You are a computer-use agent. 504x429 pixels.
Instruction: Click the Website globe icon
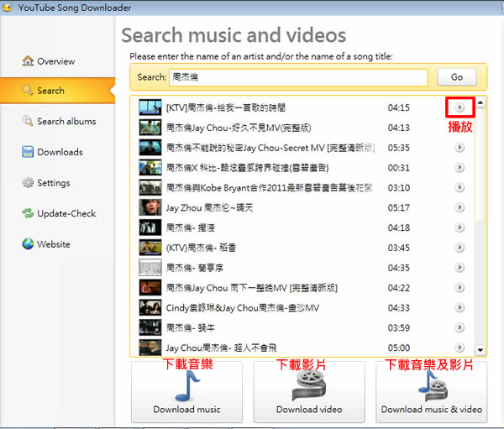coord(28,244)
